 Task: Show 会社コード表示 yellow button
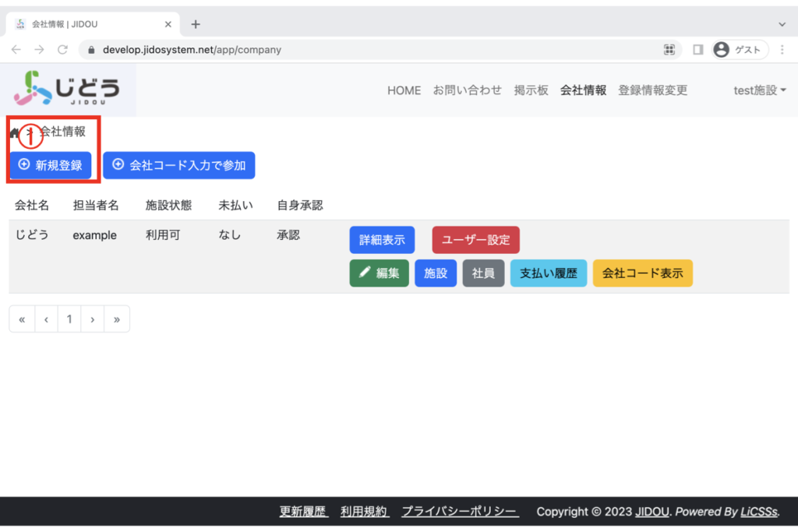tap(642, 273)
